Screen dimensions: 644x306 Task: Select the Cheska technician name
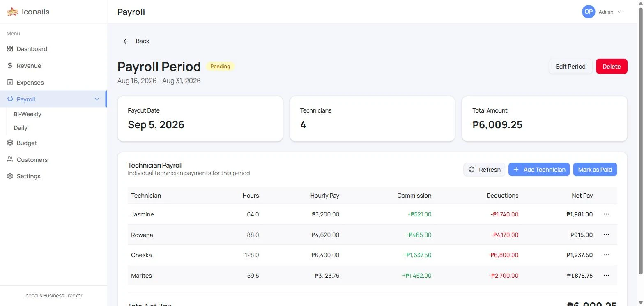[141, 255]
